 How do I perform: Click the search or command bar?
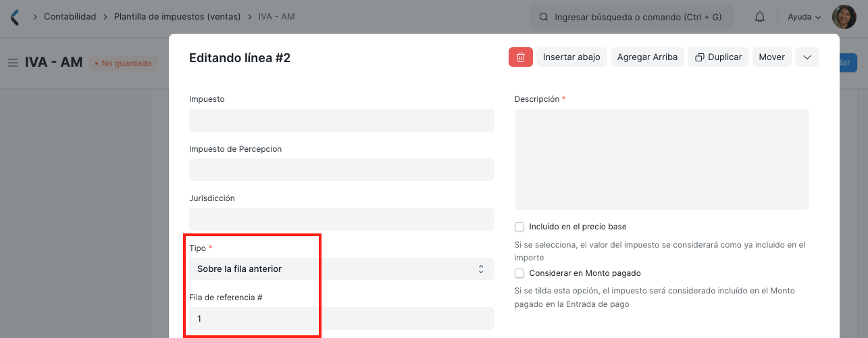[x=632, y=17]
